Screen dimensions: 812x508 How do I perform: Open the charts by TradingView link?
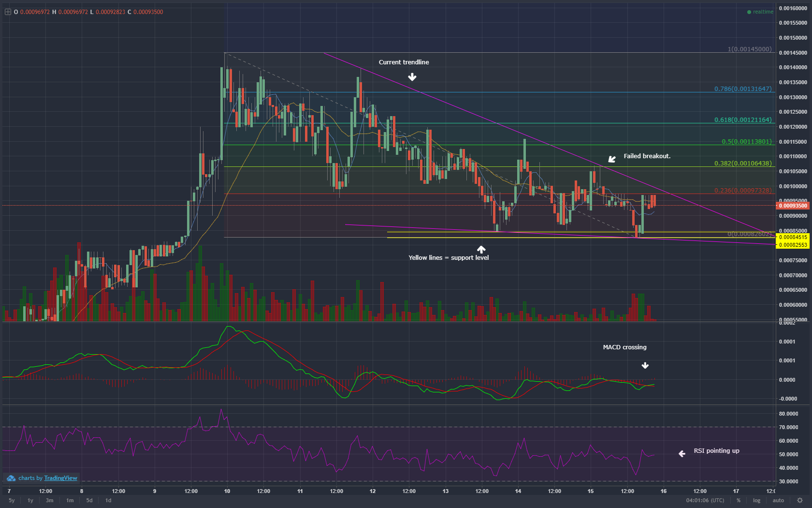point(48,478)
